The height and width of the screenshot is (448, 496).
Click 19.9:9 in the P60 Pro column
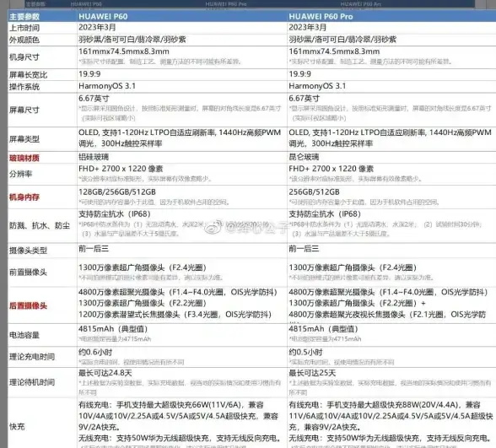coord(300,74)
